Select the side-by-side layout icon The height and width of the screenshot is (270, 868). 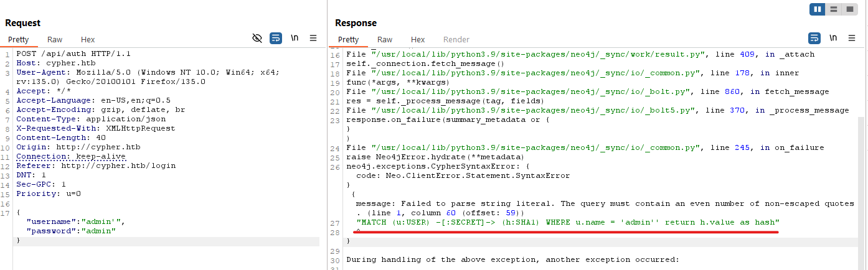coord(818,9)
